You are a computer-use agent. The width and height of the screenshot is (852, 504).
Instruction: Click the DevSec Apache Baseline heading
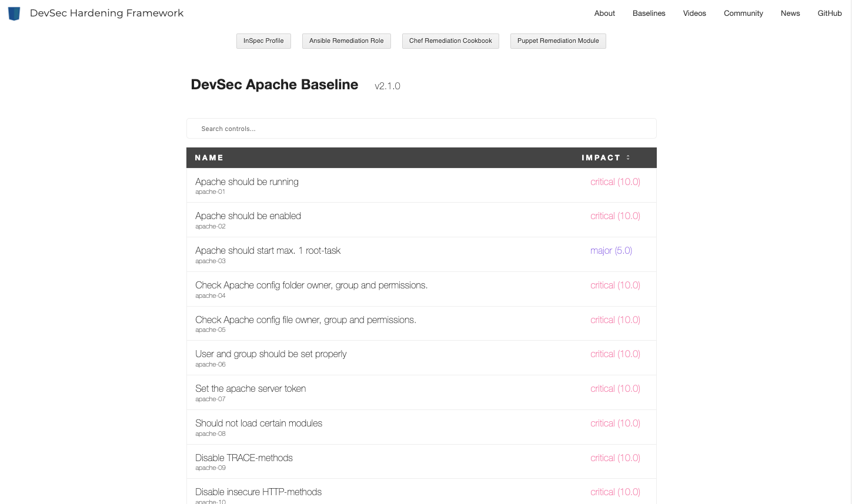pos(275,85)
